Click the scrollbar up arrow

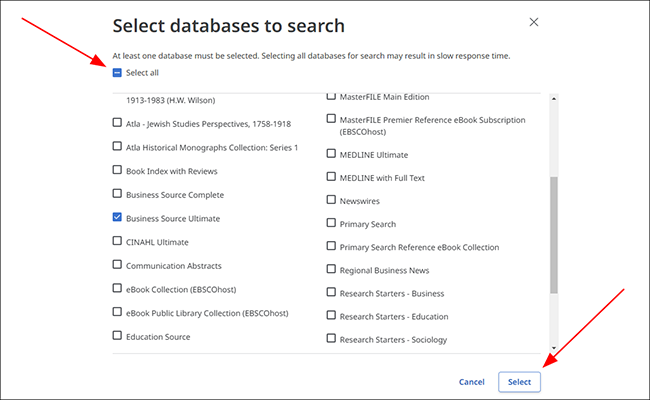[554, 99]
